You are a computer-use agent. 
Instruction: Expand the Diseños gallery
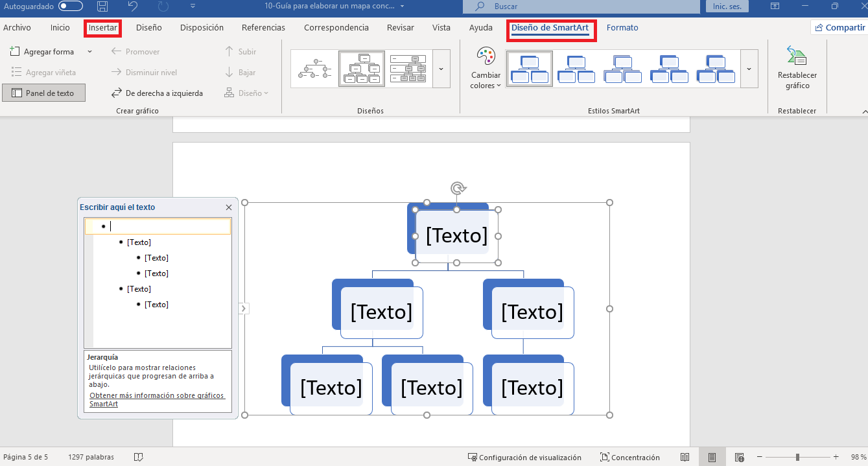(x=441, y=68)
